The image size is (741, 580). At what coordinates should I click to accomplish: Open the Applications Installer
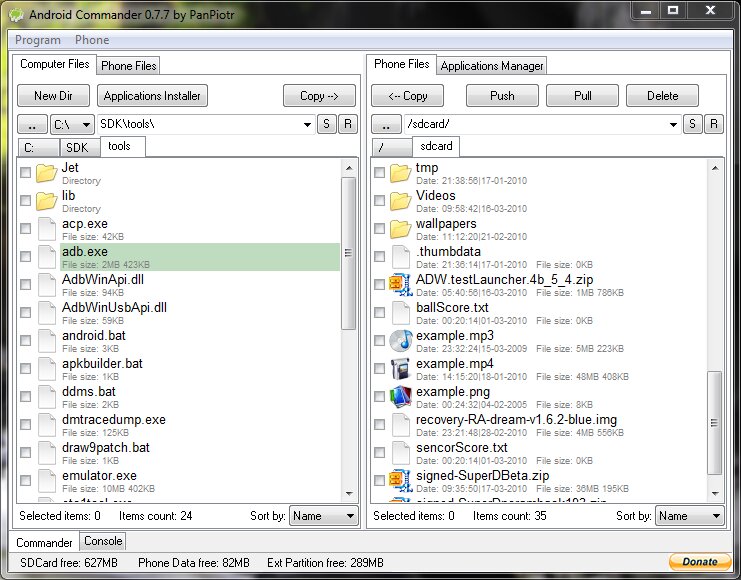(x=152, y=96)
